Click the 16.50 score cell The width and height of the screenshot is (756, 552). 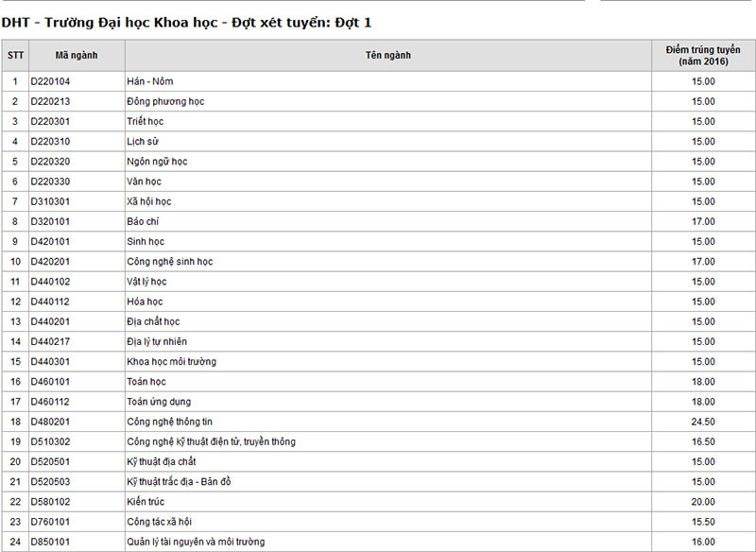coord(703,441)
